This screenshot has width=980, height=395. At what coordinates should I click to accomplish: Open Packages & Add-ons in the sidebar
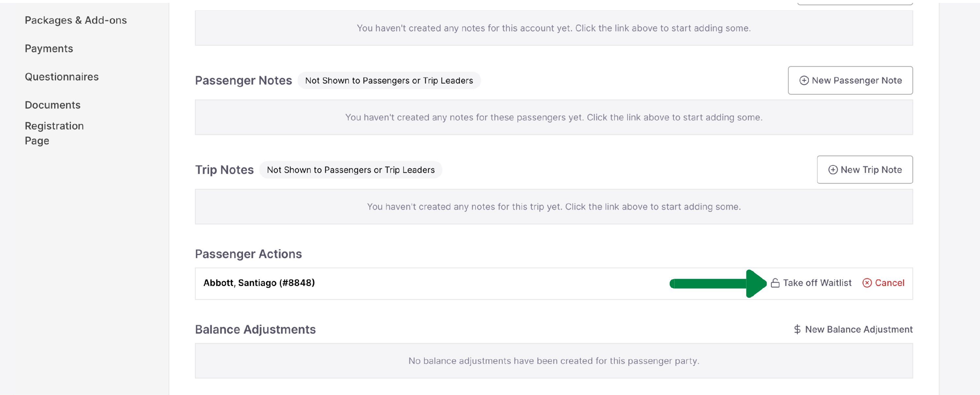tap(76, 20)
